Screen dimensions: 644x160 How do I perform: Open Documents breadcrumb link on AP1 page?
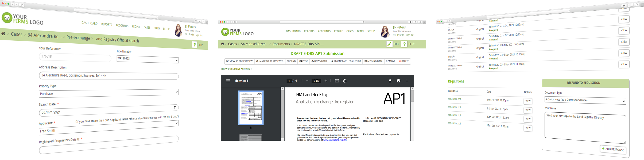[x=281, y=44]
